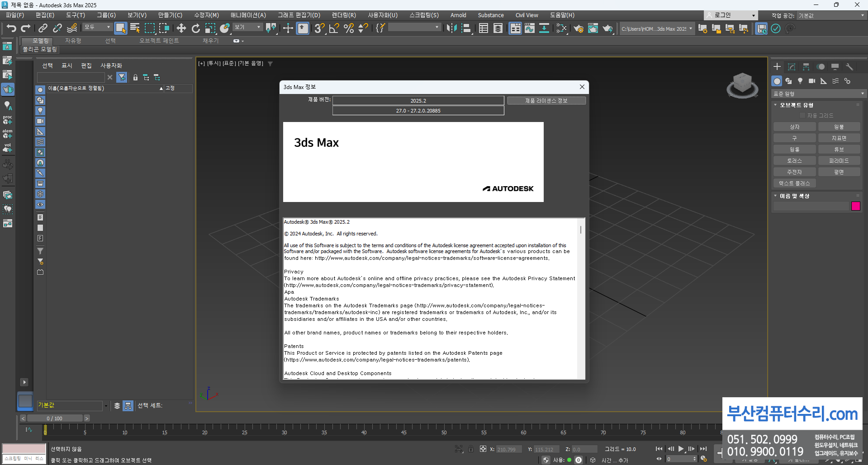868x465 pixels.
Task: Open the workspace dropdown (기본값)
Action: pos(831,15)
